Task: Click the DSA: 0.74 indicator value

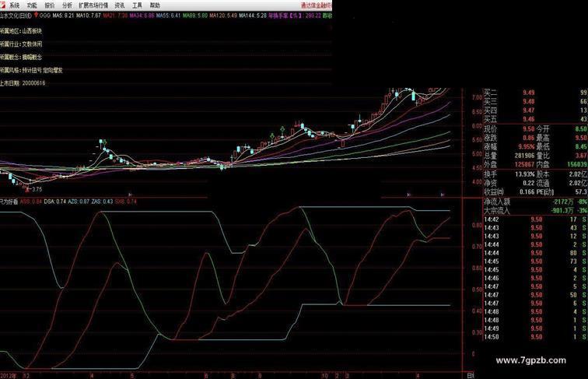Action: click(x=54, y=202)
